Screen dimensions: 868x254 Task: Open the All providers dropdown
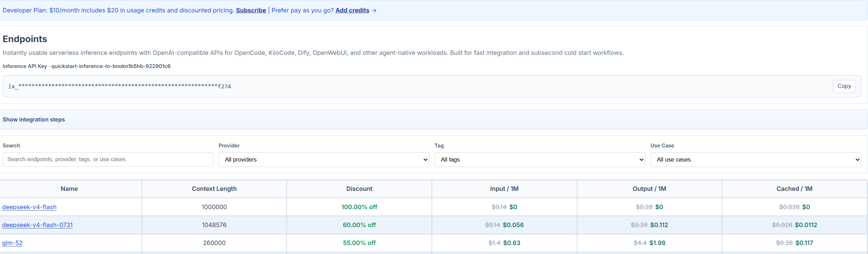pos(324,159)
